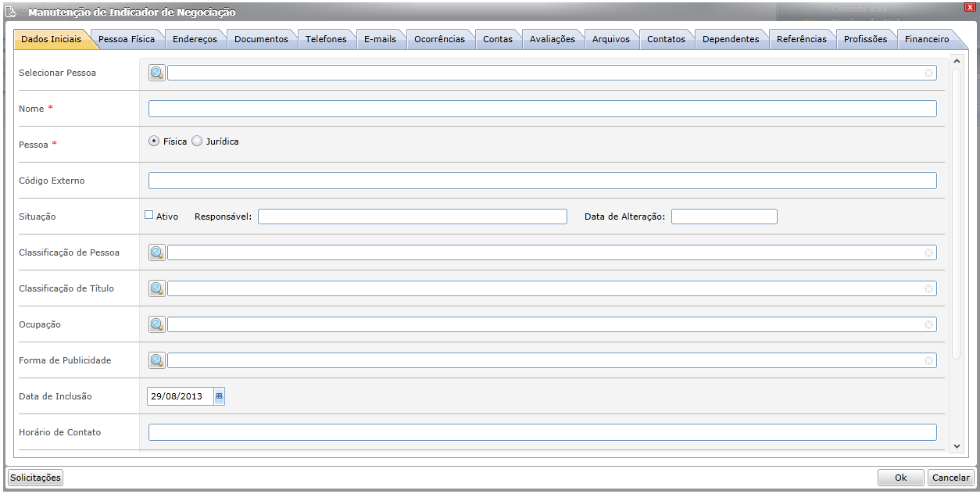Click the scrollbar up arrow

(x=957, y=61)
